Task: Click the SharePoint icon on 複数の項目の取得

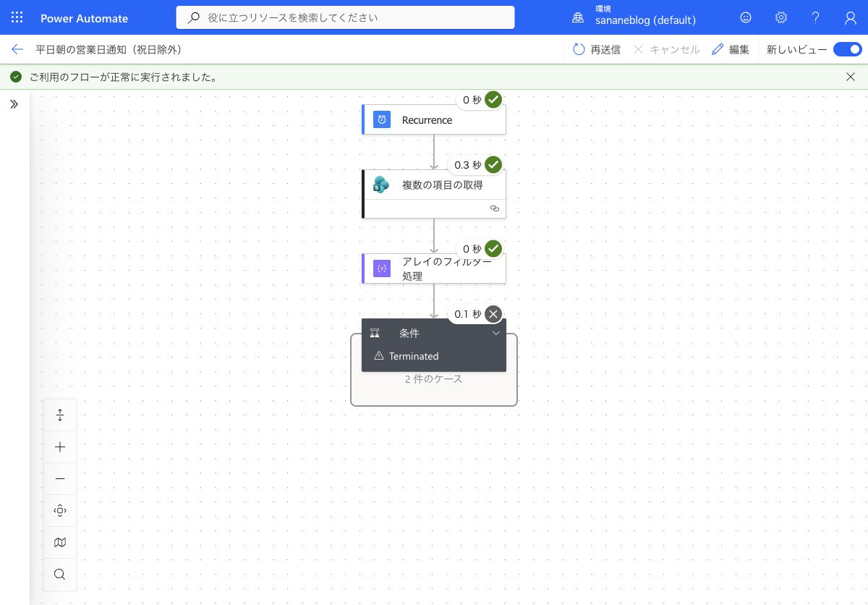Action: pos(381,185)
